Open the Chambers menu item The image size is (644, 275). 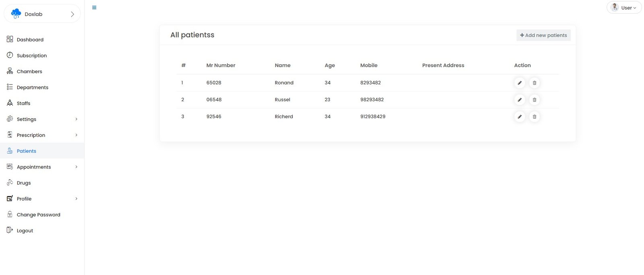[x=29, y=72]
